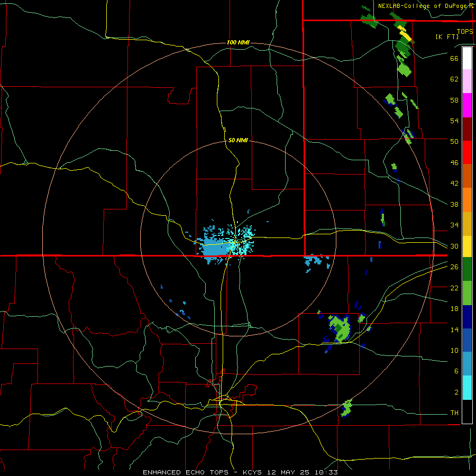Click the medium blue legend swatch
This screenshot has height=476, width=476.
coord(467,340)
